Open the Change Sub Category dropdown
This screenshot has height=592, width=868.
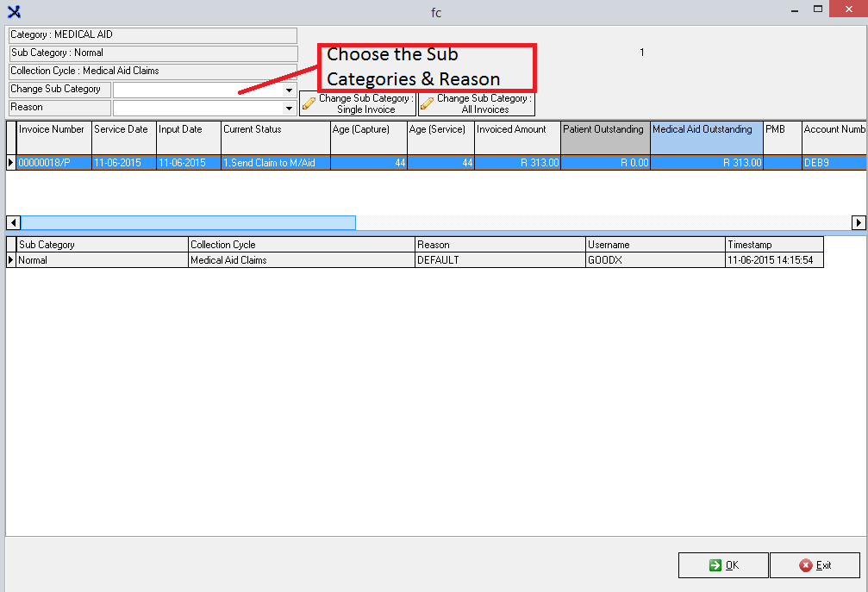click(x=290, y=90)
